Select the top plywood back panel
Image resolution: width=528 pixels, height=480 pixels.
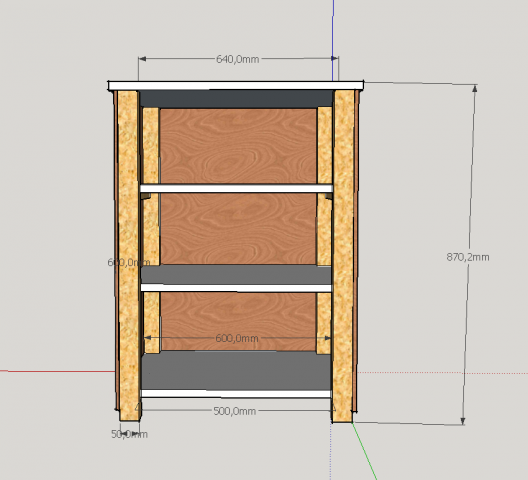(x=238, y=146)
